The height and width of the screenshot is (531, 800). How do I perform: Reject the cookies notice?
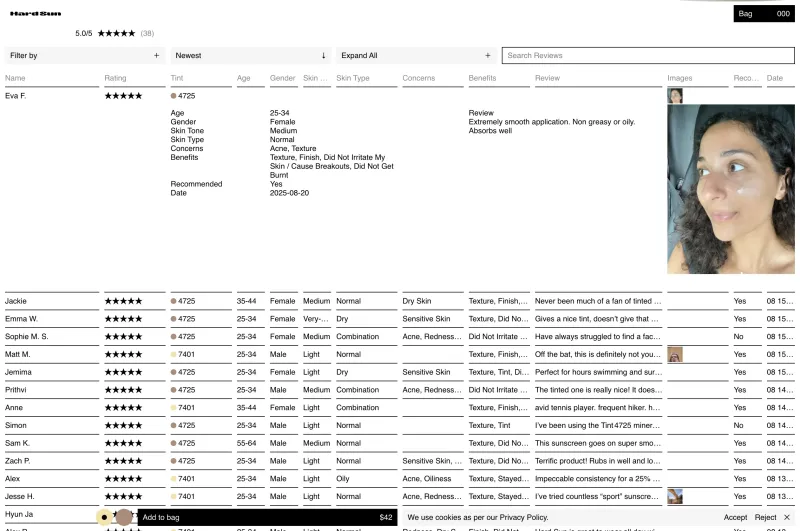coord(765,517)
